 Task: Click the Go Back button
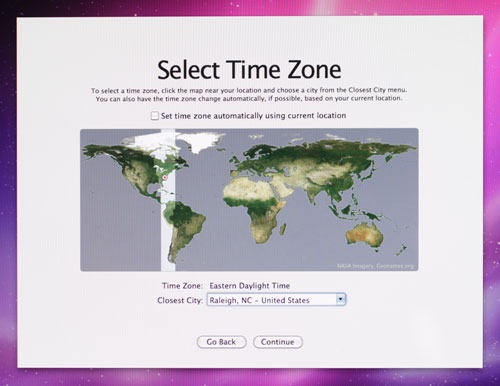point(221,342)
